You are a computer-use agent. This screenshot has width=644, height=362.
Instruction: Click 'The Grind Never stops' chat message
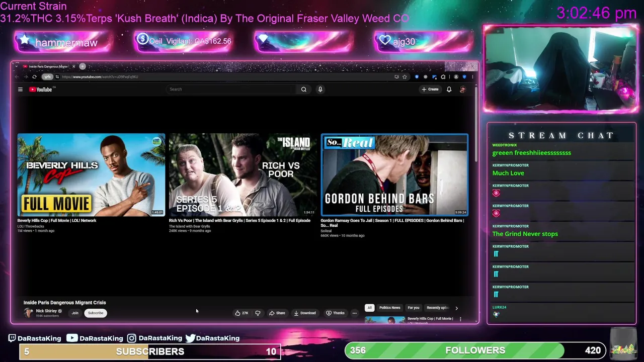click(x=525, y=234)
